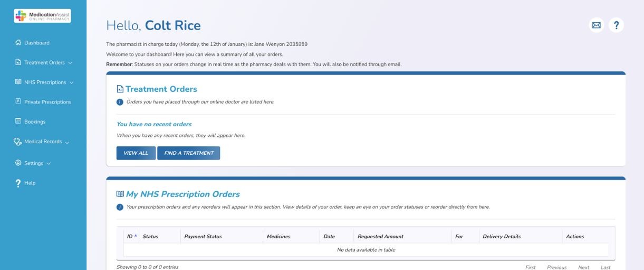Click the Settings gear icon
The image size is (644, 270).
(x=17, y=163)
